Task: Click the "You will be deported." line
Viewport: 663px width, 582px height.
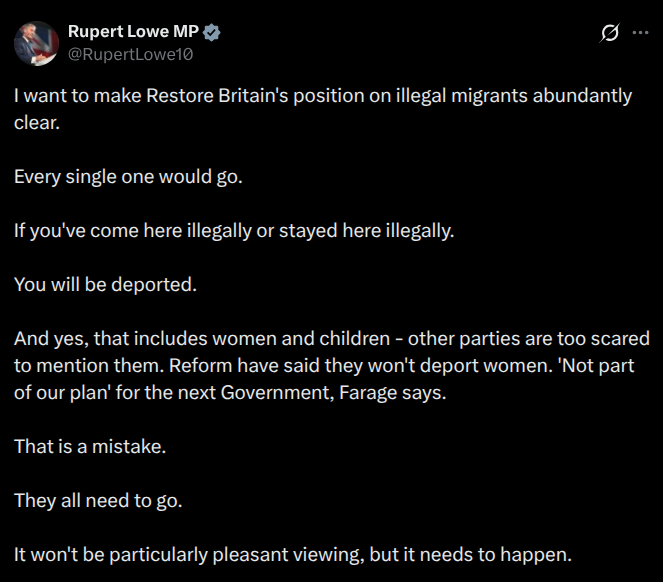Action: tap(105, 285)
